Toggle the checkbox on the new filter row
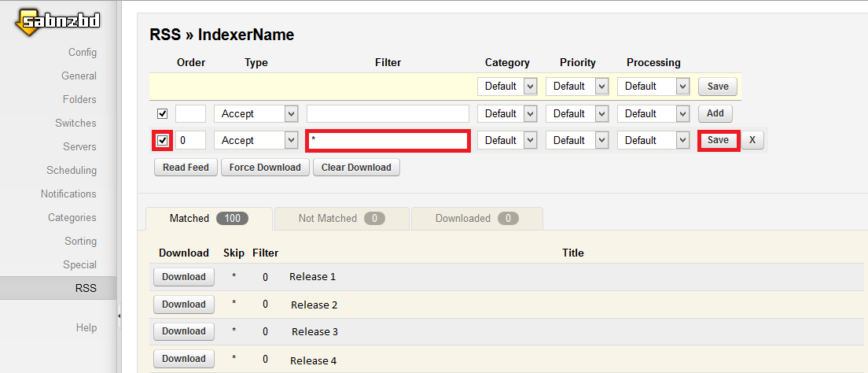Image resolution: width=868 pixels, height=373 pixels. 163,113
